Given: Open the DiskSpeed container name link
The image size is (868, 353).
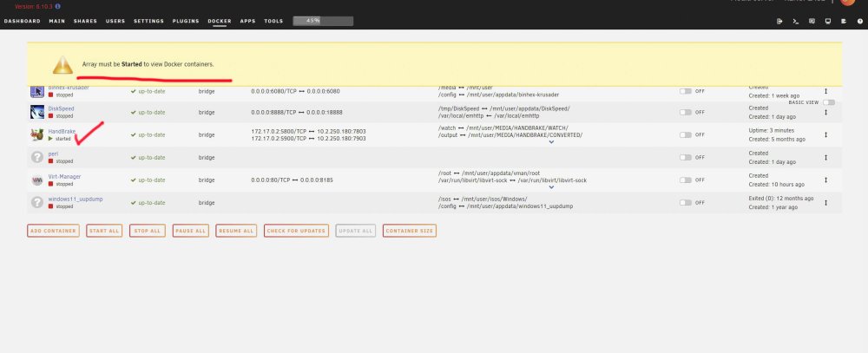Looking at the screenshot, I should pyautogui.click(x=61, y=109).
